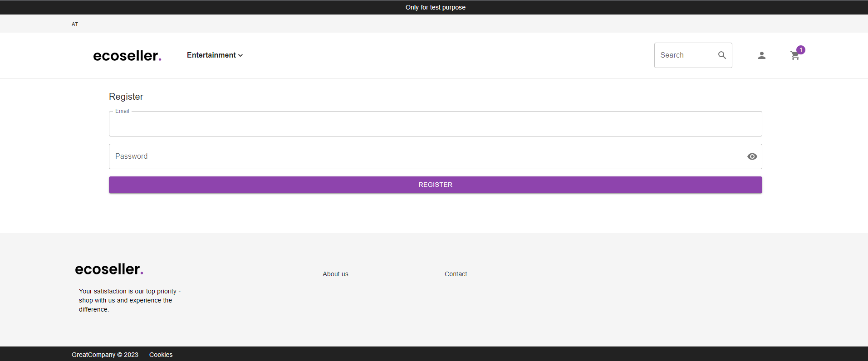Select the AT country label

coord(75,24)
